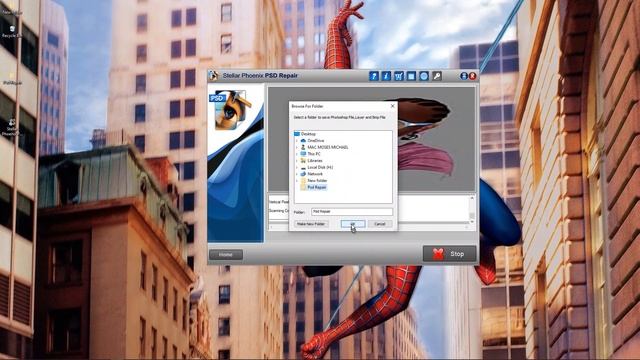Expand the This PC tree node
The image size is (640, 360).
[297, 154]
